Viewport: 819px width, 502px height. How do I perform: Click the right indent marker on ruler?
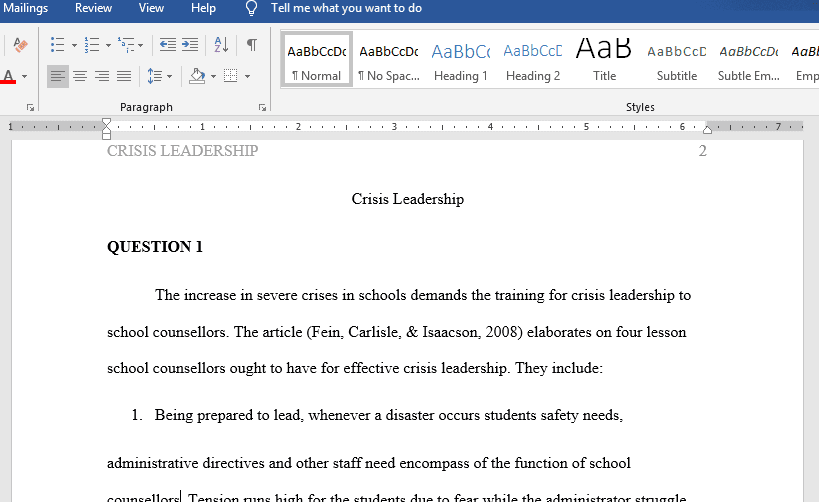(707, 129)
